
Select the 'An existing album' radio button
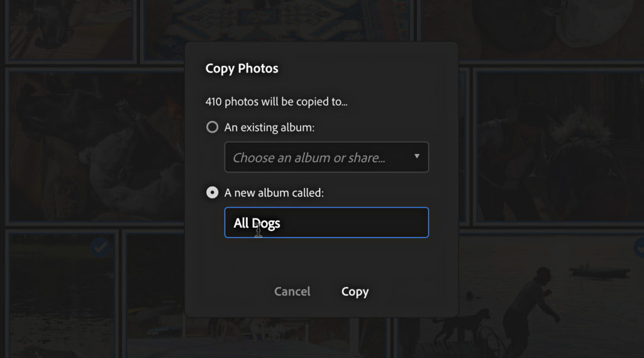212,127
